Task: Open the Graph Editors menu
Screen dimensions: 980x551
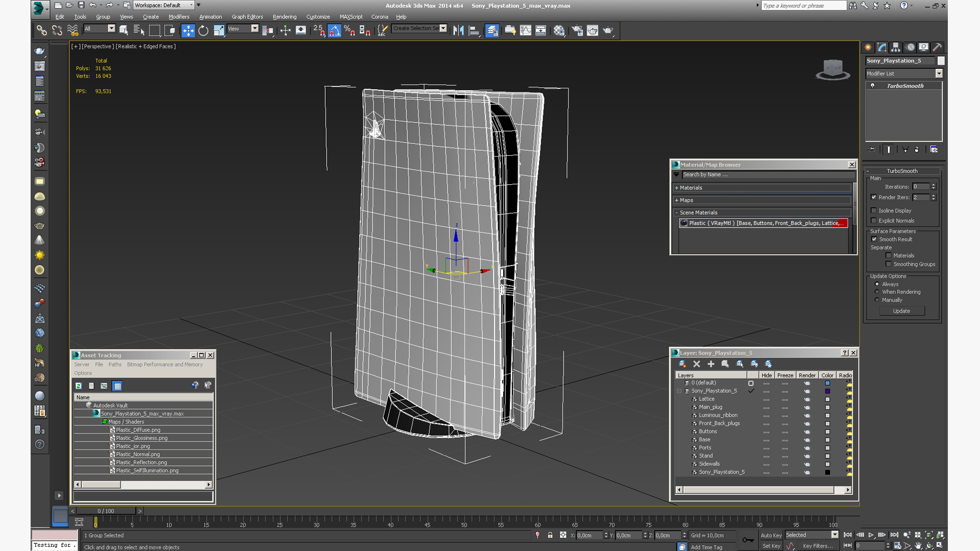Action: [247, 17]
